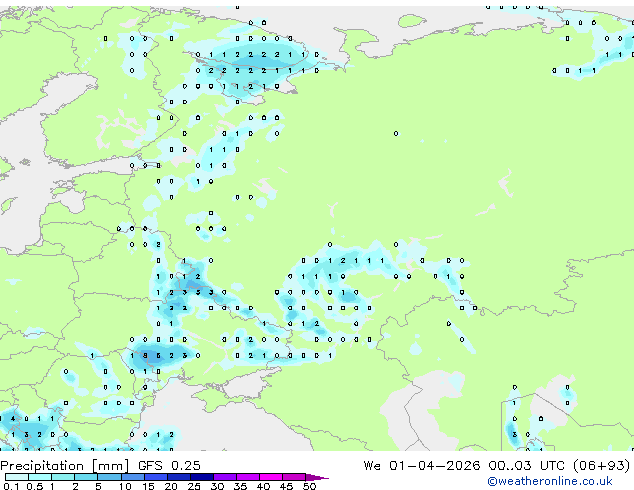Image resolution: width=634 pixels, height=490 pixels.
Task: Select the 45–50 mm legend swatch
Action: click(294, 477)
